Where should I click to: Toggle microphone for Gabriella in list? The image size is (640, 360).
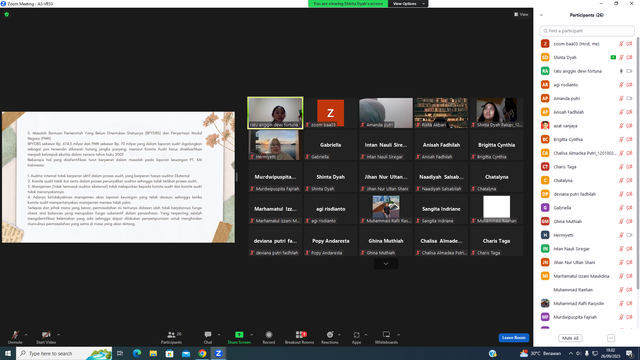point(621,208)
